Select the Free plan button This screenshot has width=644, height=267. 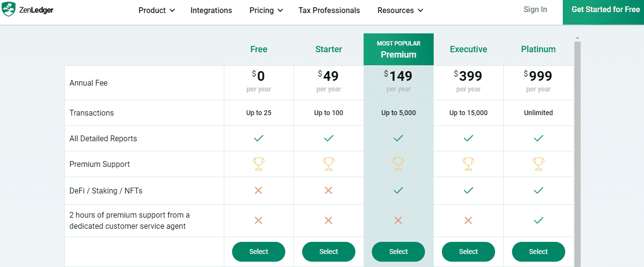coord(259,252)
